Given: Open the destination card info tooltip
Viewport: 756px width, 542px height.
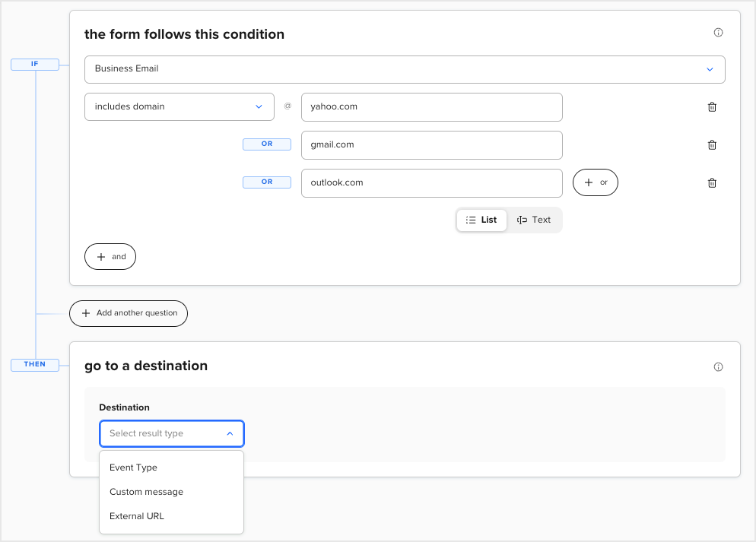Looking at the screenshot, I should [718, 366].
